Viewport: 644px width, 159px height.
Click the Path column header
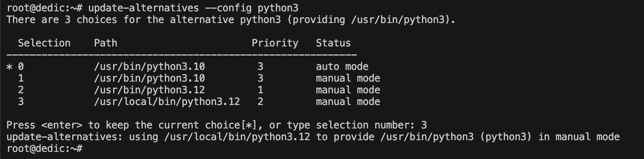pos(106,43)
